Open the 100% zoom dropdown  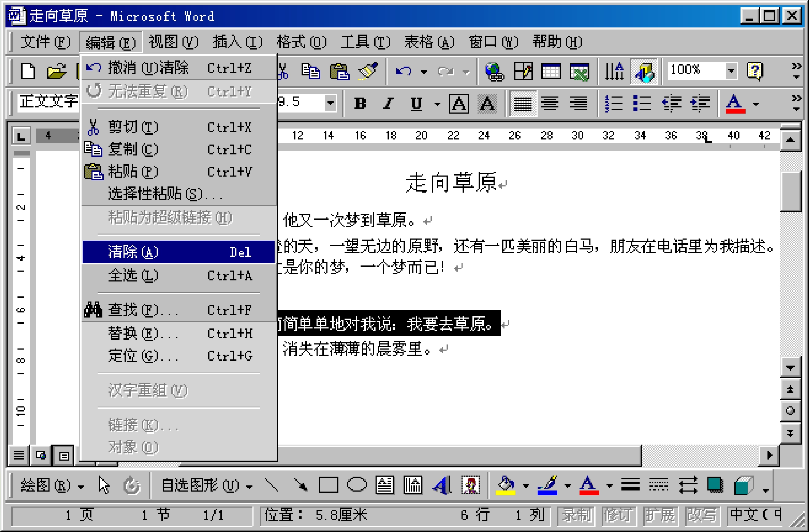730,71
